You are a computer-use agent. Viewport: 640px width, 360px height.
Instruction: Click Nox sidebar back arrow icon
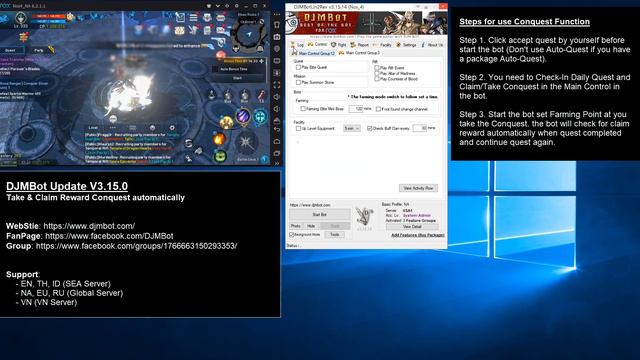pyautogui.click(x=277, y=129)
